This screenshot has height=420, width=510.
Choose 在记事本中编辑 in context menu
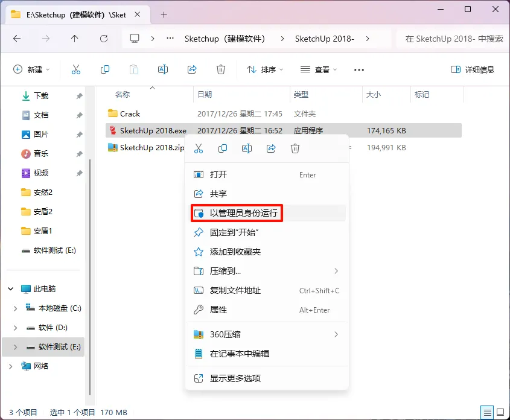click(x=266, y=354)
